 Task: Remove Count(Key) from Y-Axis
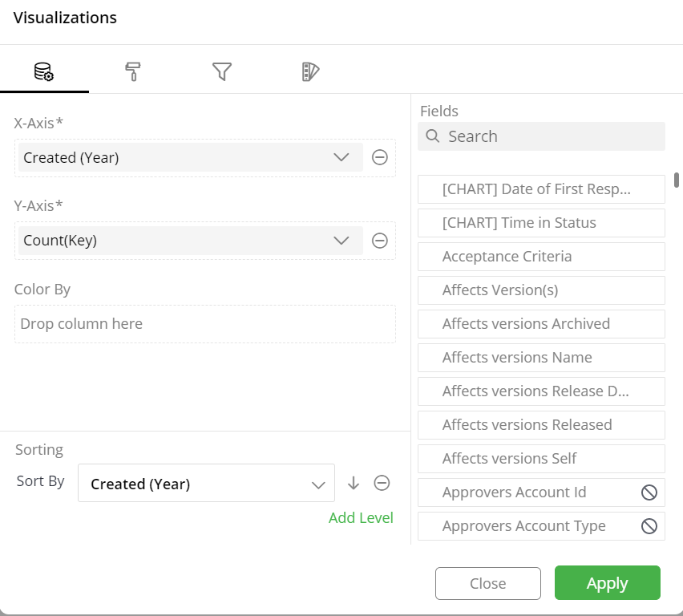[380, 240]
